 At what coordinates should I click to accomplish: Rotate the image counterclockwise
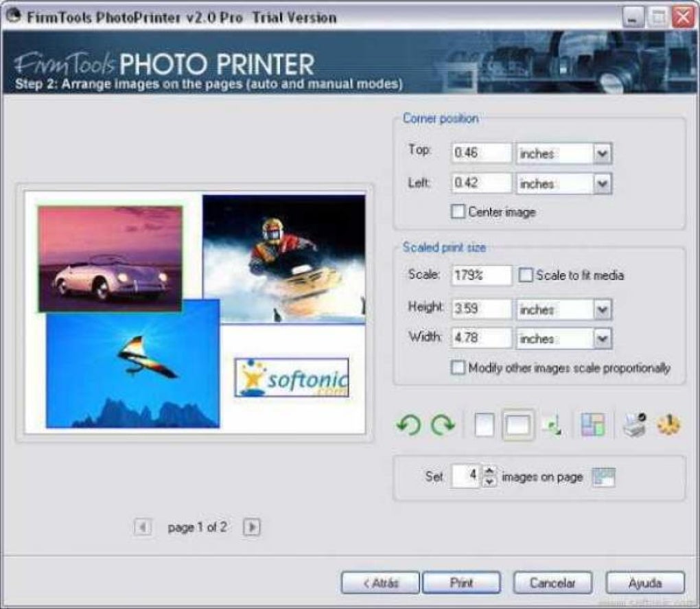coord(408,424)
